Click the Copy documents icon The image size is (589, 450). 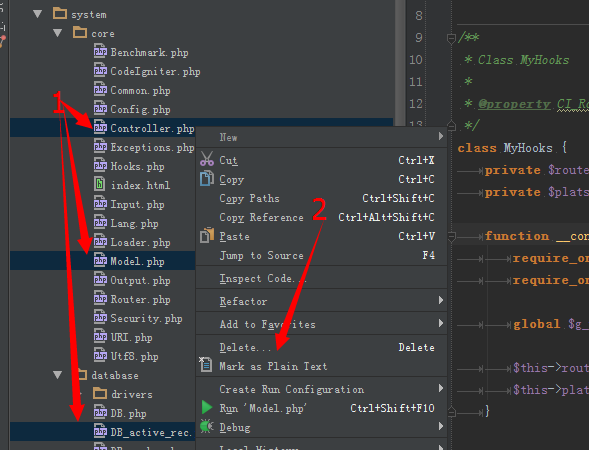click(207, 178)
